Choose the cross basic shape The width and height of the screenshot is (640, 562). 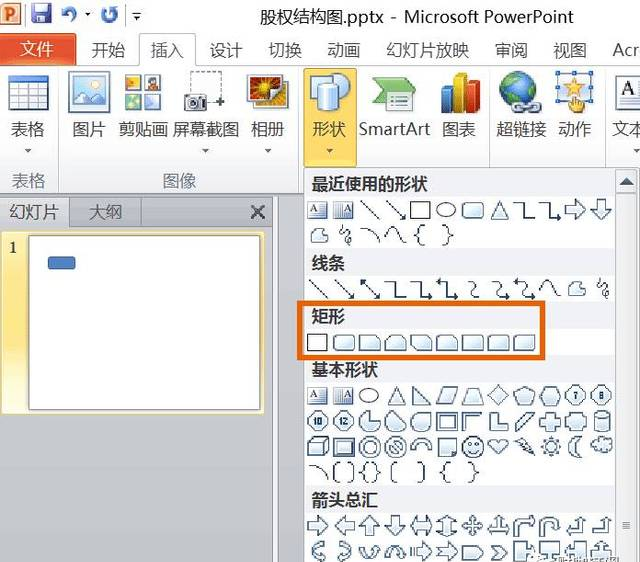(550, 421)
